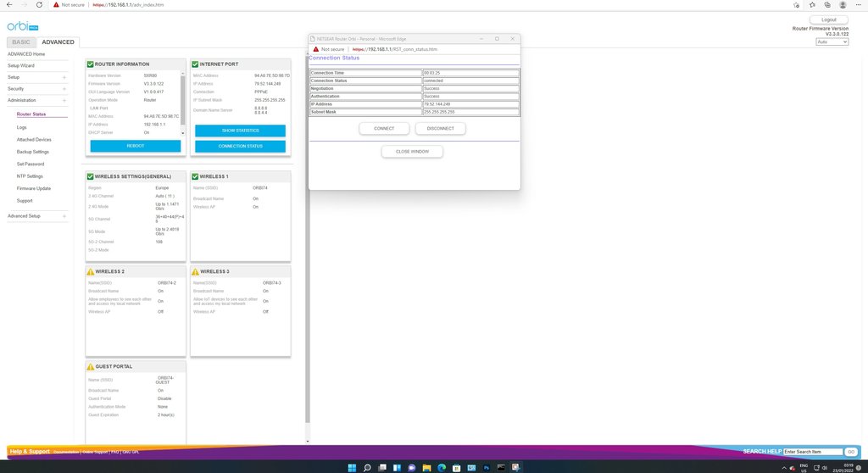The image size is (868, 473).
Task: Collapse the Administration menu section
Action: [64, 101]
